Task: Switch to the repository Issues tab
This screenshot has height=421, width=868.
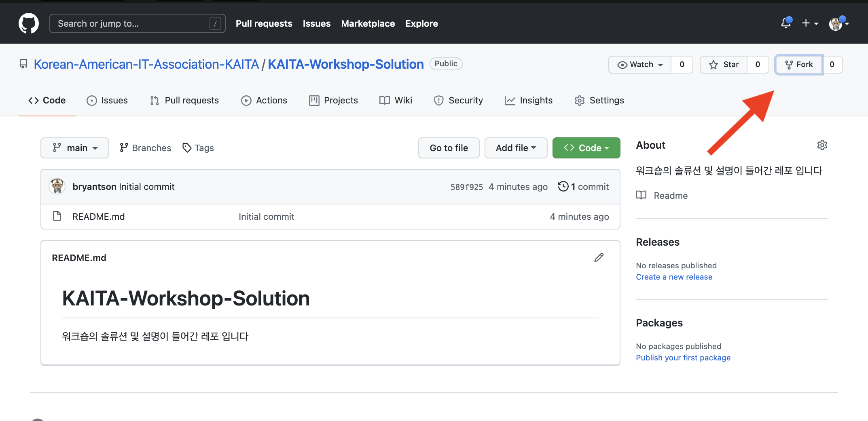Action: coord(107,100)
